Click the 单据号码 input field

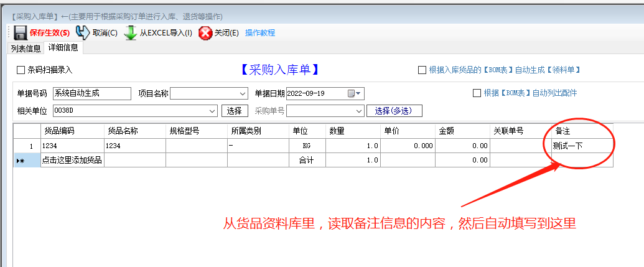coord(92,93)
